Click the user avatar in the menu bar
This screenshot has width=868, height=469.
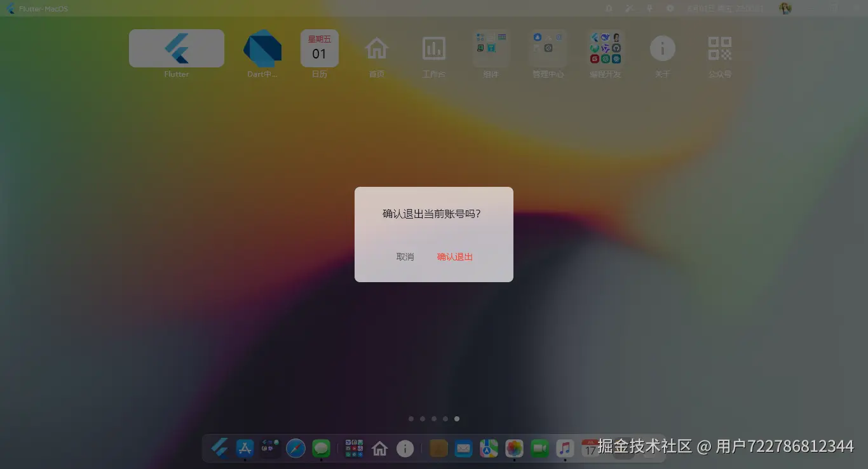tap(785, 8)
